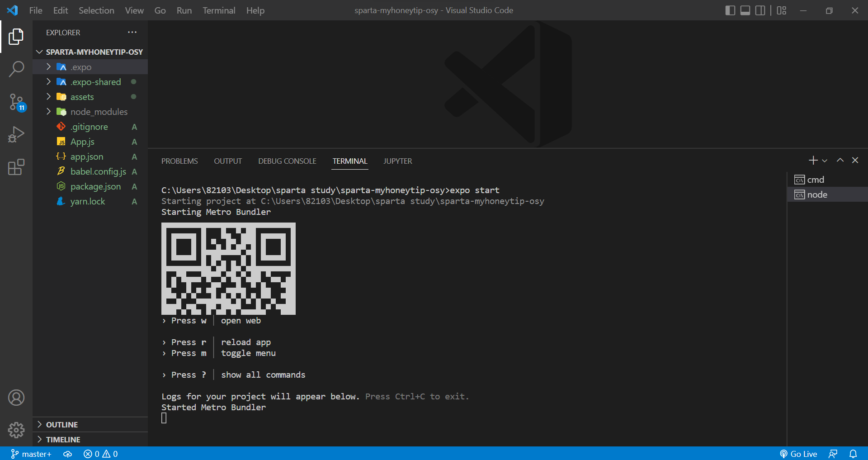Click the Expo QR code in terminal
Screen dimensions: 868x460
228,269
